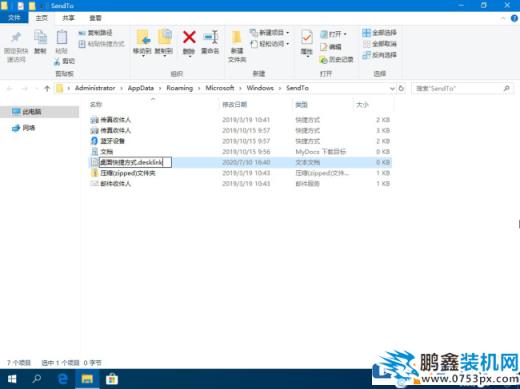Click Administrator in the address breadcrumb
This screenshot has height=389, width=520.
[95, 88]
